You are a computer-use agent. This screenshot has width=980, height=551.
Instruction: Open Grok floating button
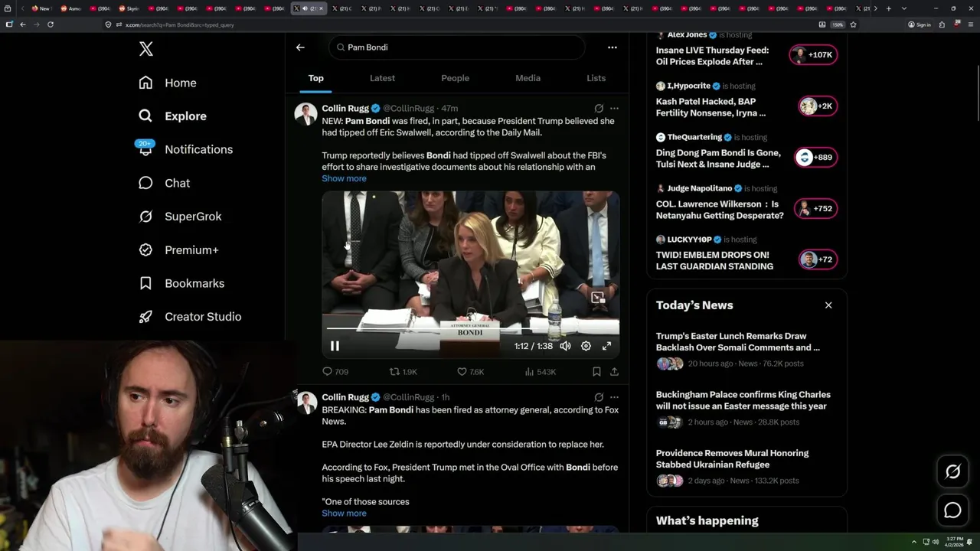coord(953,472)
